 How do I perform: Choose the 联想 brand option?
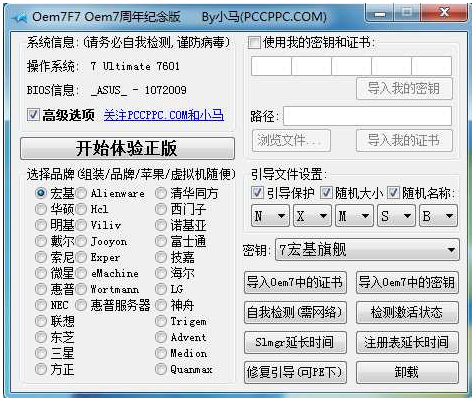click(41, 321)
